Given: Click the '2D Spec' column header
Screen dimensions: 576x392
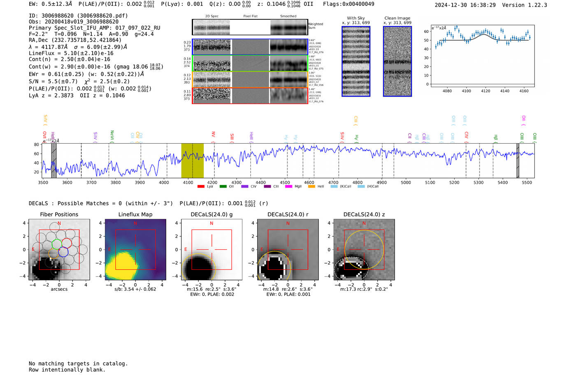Looking at the screenshot, I should click(212, 16).
